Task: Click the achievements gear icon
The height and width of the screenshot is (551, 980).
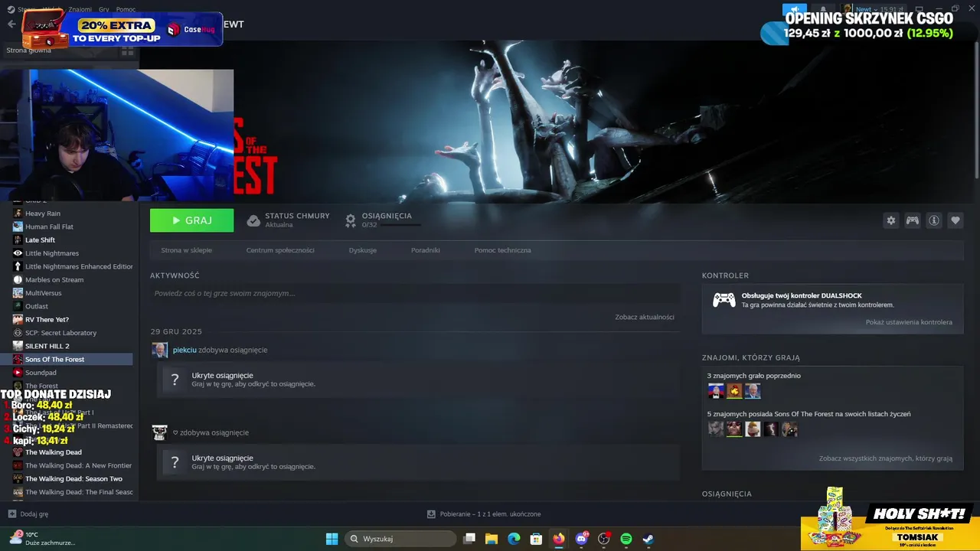Action: 351,220
